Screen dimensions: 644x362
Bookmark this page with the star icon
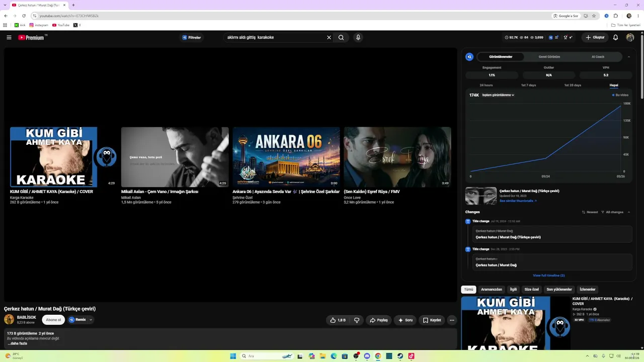click(x=594, y=16)
